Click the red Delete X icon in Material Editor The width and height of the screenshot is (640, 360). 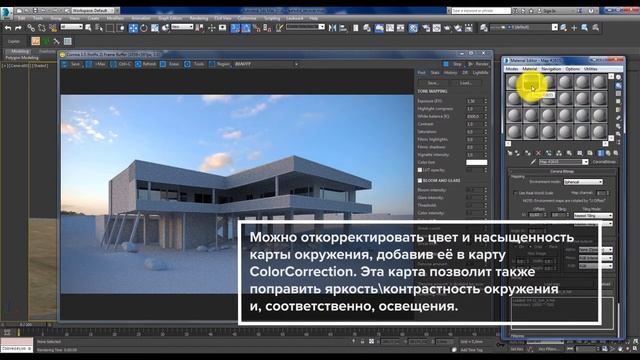pos(538,153)
